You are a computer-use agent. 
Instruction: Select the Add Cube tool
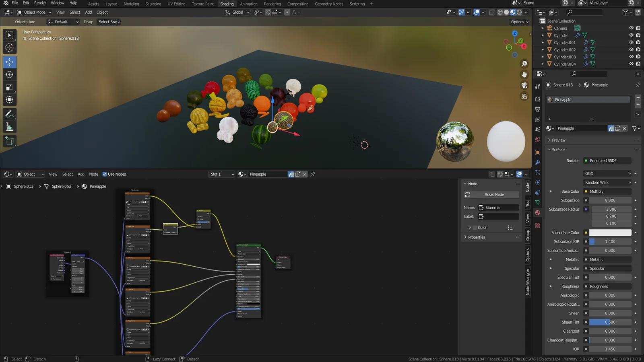click(9, 141)
